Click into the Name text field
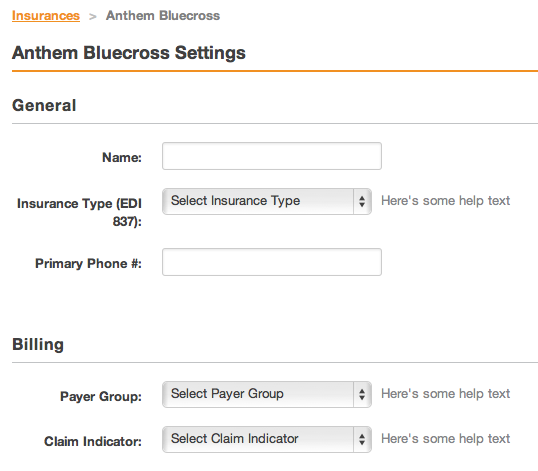 (272, 156)
